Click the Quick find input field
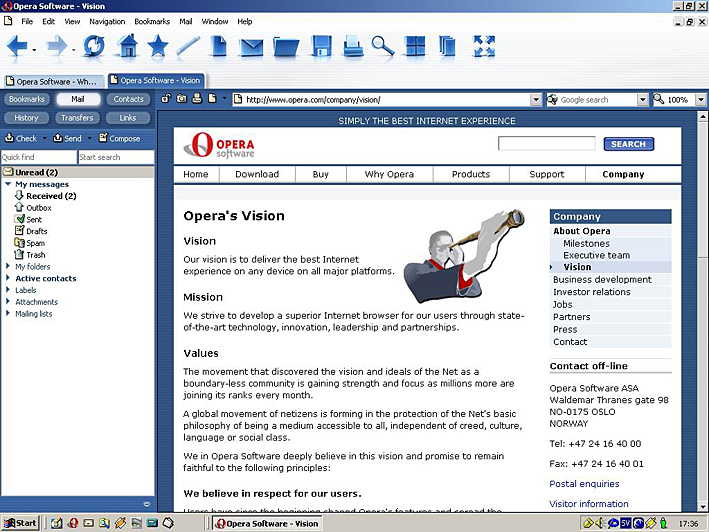 (x=38, y=157)
